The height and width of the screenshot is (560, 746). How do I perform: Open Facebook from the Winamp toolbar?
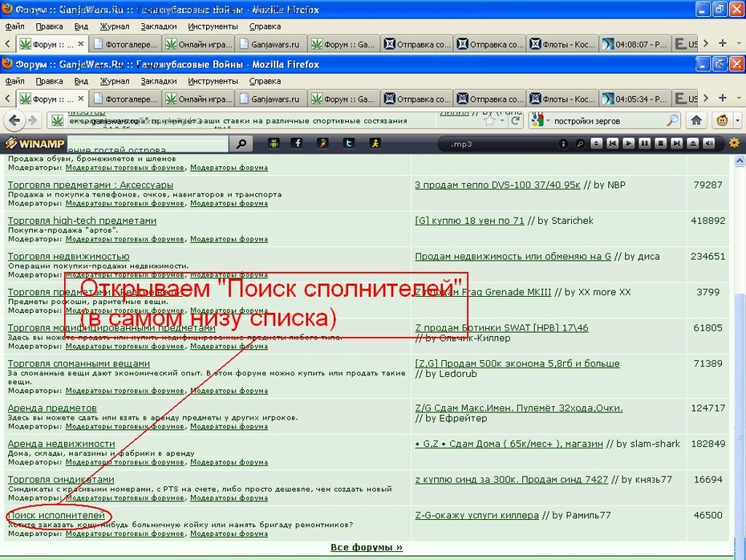[297, 144]
